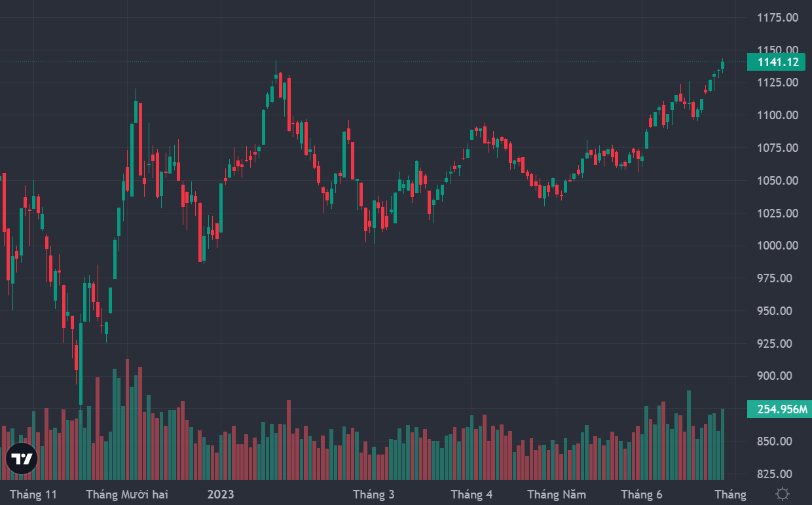Select the Tháng 11 time axis label
The height and width of the screenshot is (505, 812).
[33, 495]
